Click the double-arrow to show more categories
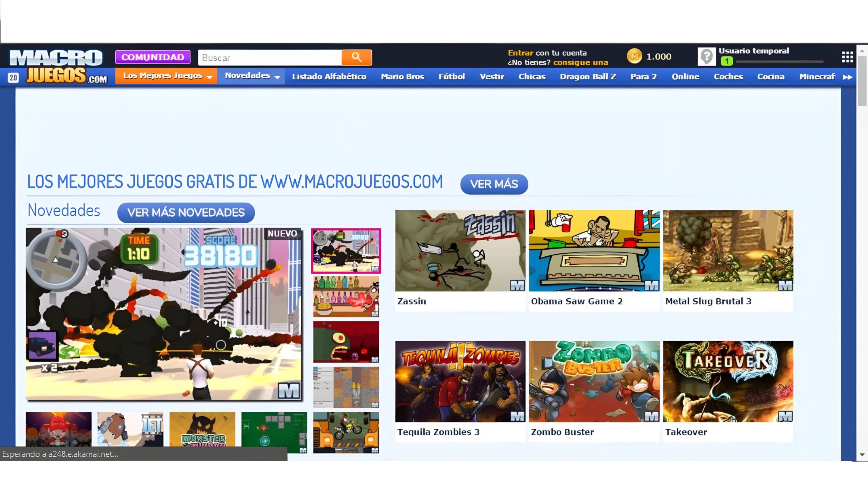 pos(848,77)
